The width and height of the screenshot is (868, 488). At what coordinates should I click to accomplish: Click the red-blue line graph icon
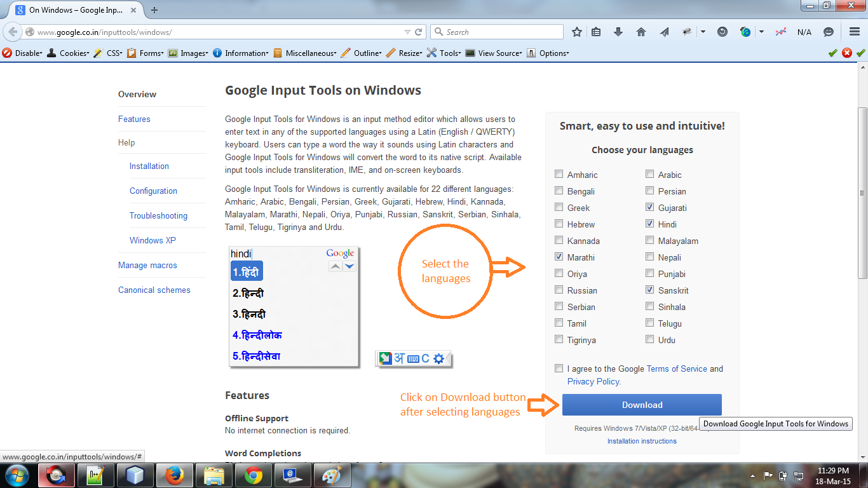(782, 32)
